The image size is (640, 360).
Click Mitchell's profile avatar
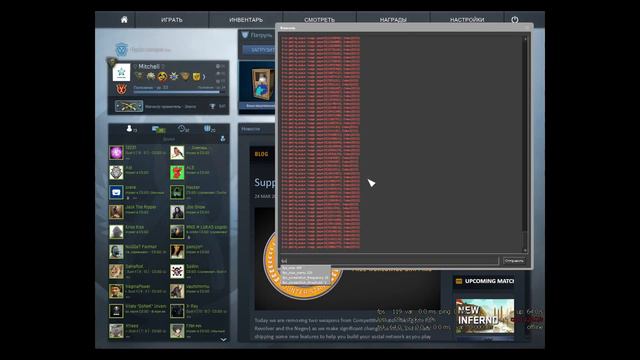tap(121, 72)
